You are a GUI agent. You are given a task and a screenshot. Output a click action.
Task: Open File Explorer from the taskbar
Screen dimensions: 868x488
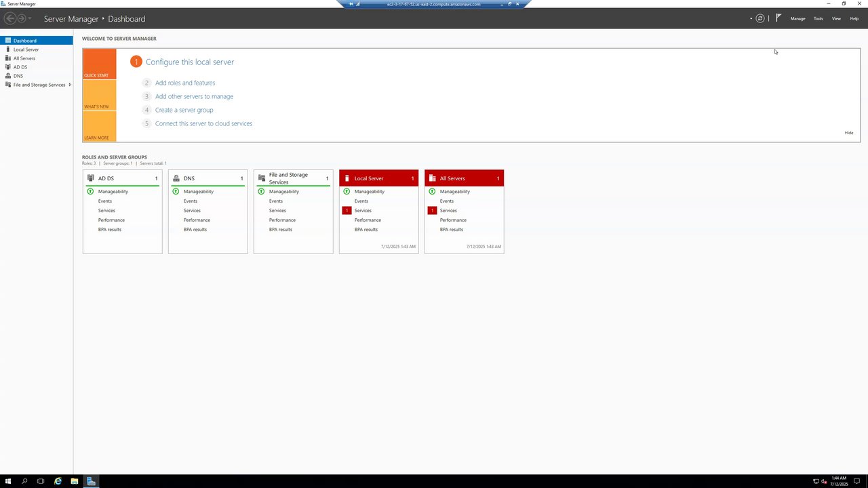pyautogui.click(x=75, y=481)
